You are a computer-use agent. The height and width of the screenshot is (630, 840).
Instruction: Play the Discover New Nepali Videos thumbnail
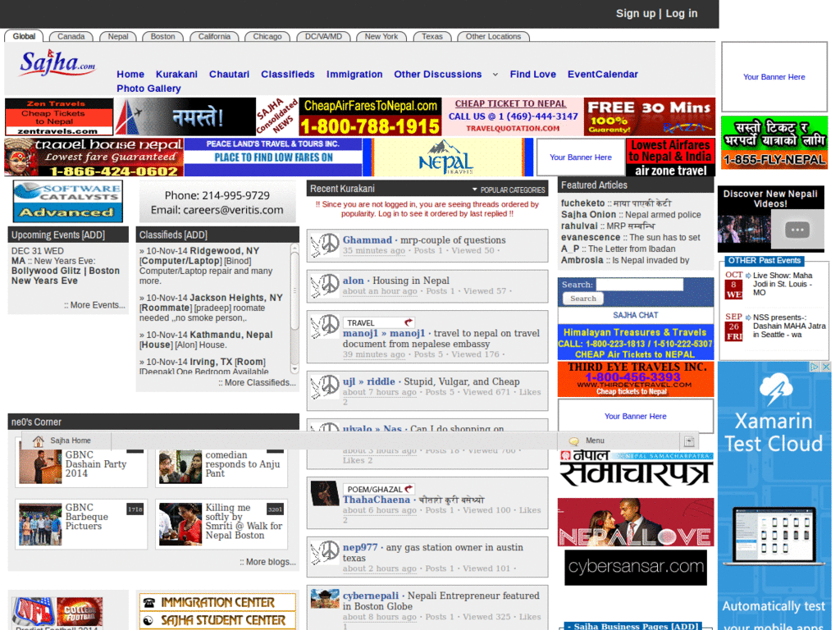tap(770, 230)
